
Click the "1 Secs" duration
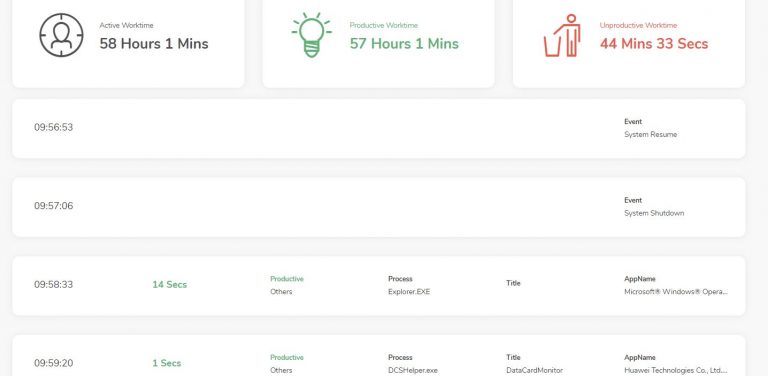point(167,363)
